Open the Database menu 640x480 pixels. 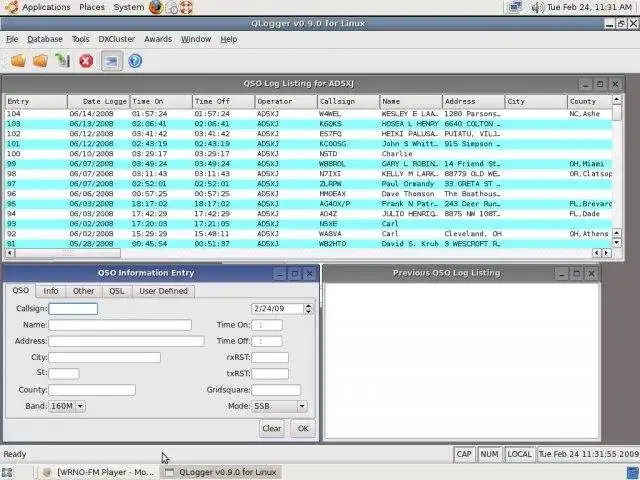coord(45,39)
